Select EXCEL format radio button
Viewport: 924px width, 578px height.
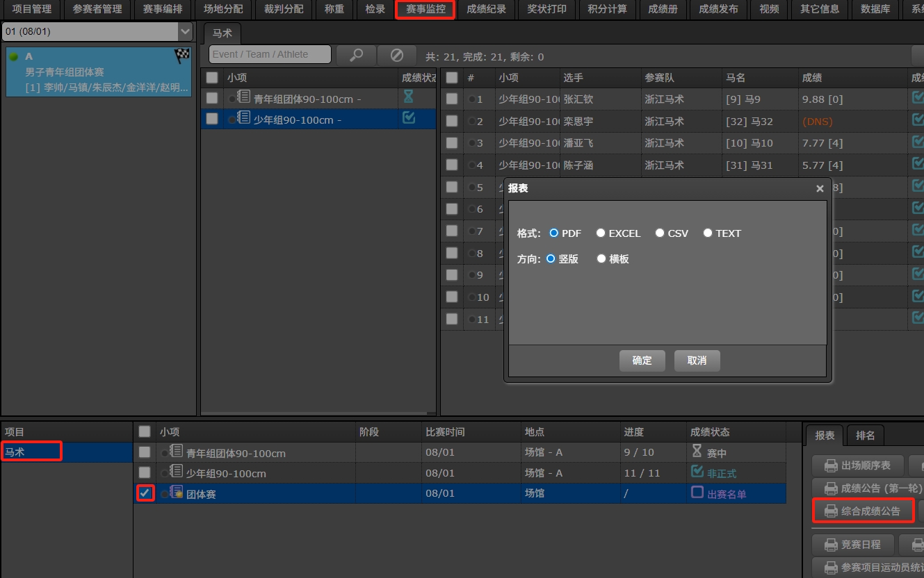(601, 233)
